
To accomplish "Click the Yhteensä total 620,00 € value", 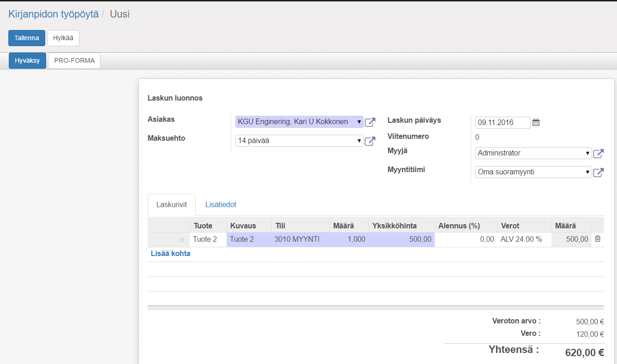I will point(585,353).
